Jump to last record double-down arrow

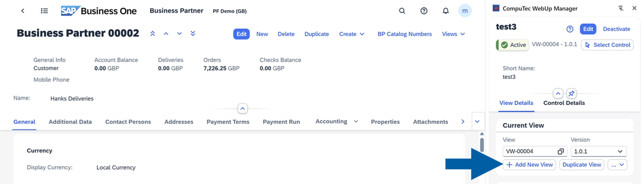click(x=193, y=34)
